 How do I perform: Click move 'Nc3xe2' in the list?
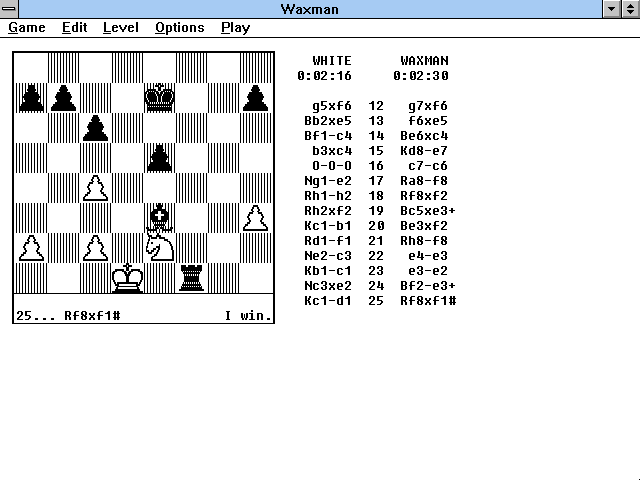tap(328, 286)
